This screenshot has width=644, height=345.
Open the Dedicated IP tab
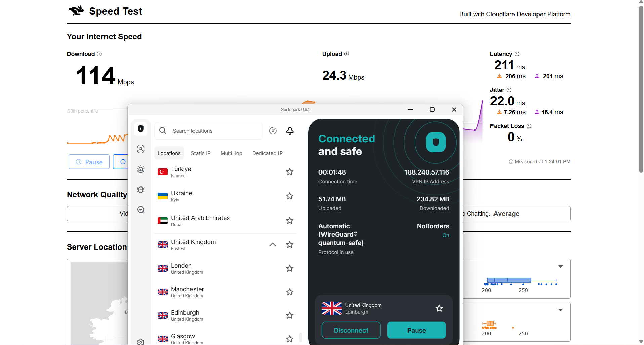267,153
